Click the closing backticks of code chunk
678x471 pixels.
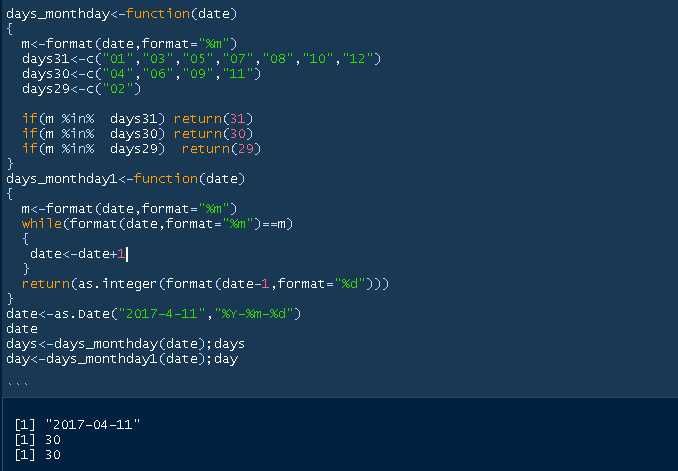click(x=18, y=385)
